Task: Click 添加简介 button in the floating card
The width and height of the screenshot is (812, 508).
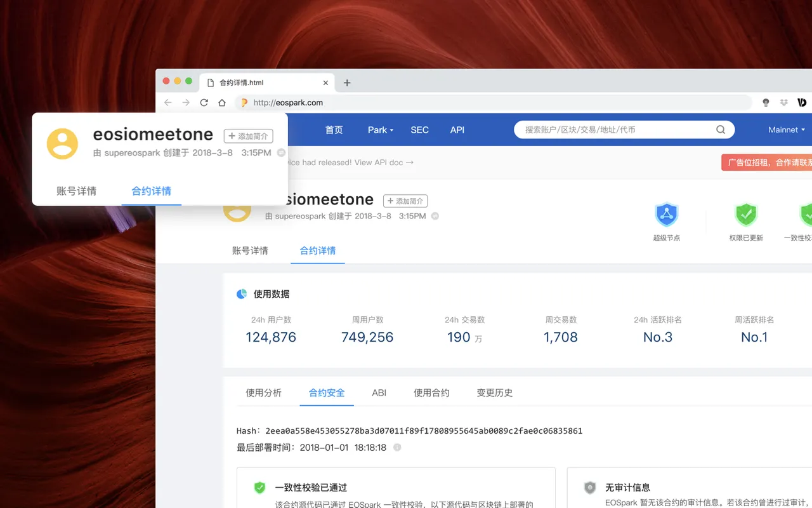Action: point(249,136)
